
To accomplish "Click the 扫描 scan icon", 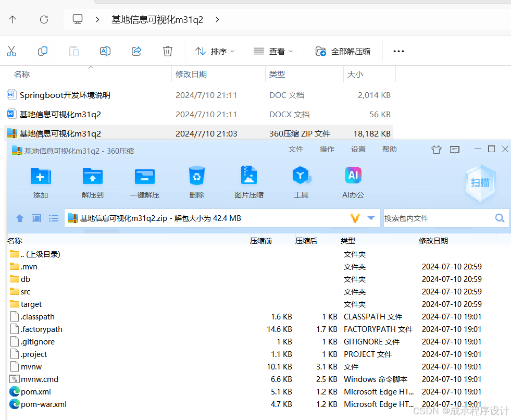I will click(479, 183).
